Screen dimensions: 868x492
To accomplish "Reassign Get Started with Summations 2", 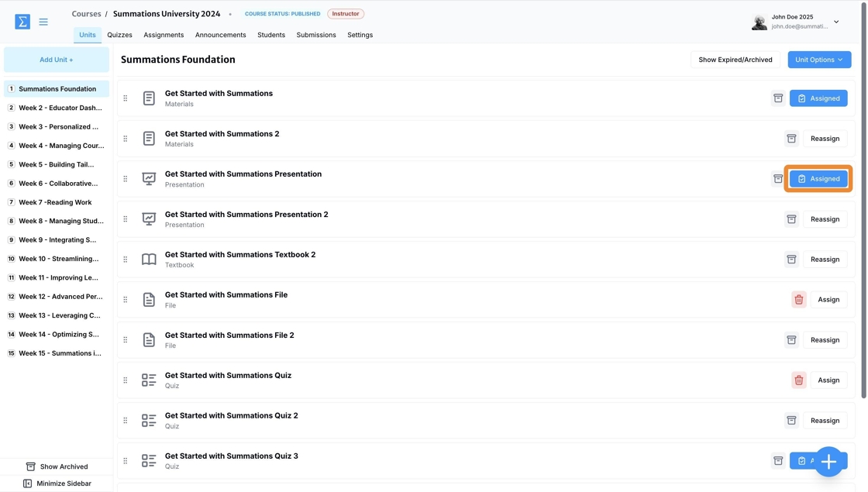I will pyautogui.click(x=825, y=139).
